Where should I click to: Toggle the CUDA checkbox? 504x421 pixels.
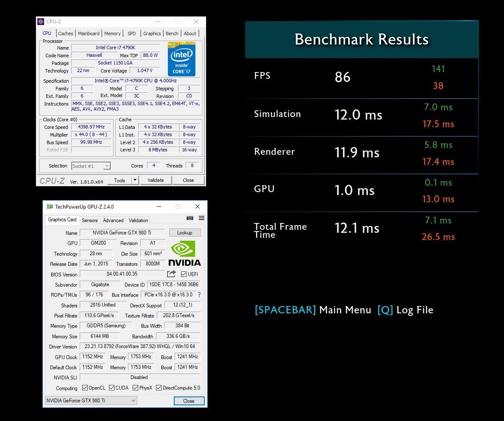coord(111,388)
